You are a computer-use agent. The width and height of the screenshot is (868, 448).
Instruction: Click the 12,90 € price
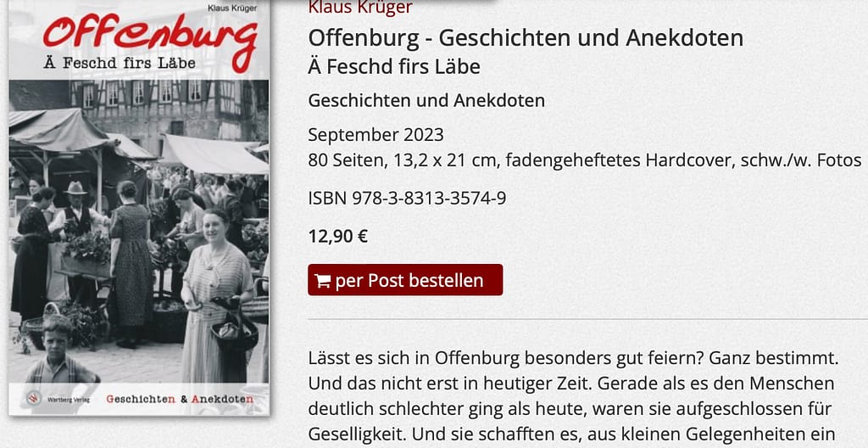click(x=337, y=236)
